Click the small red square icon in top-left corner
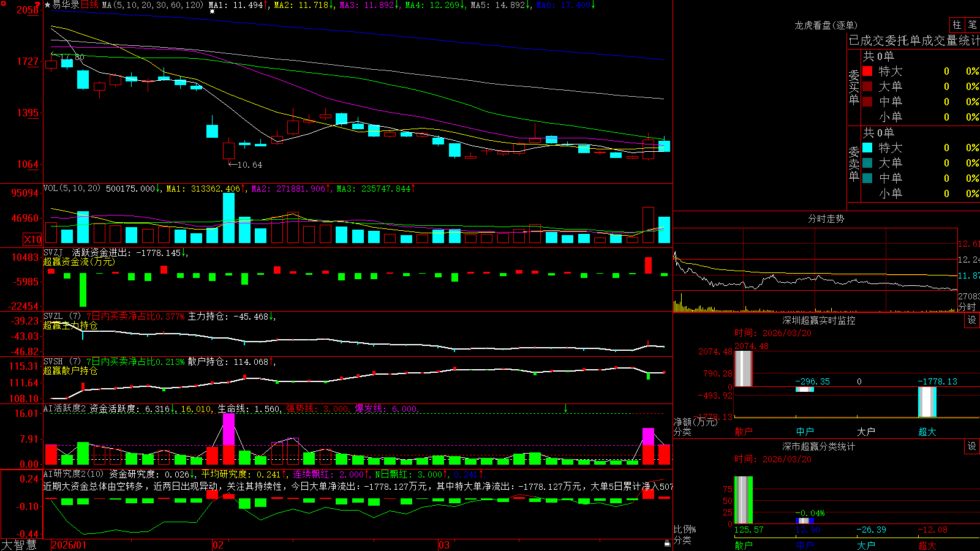Screen dimensions: 980x551 pyautogui.click(x=3, y=3)
